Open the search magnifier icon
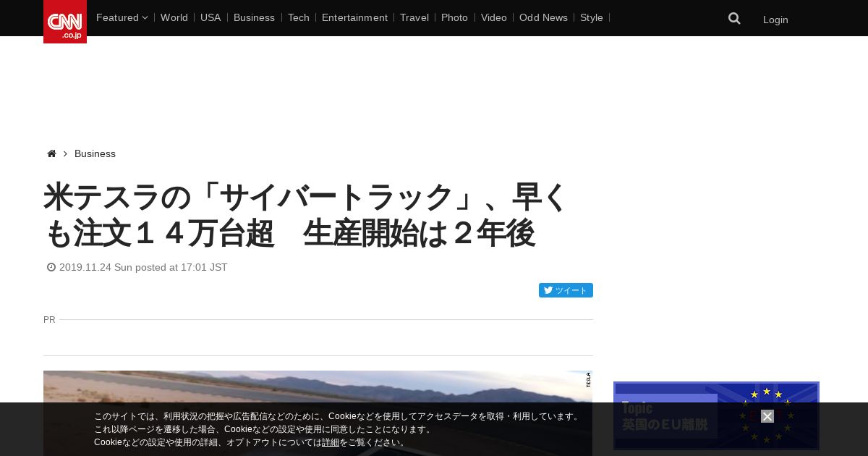Viewport: 868px width, 456px height. coord(734,19)
